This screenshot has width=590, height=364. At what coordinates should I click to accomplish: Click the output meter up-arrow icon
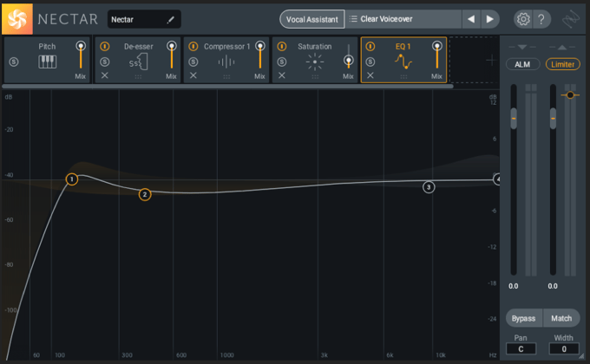tap(561, 47)
